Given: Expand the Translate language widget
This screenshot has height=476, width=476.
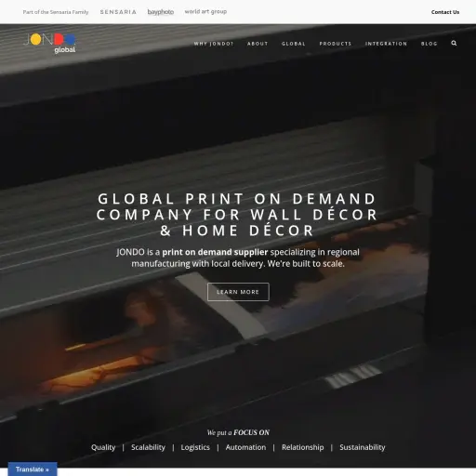Looking at the screenshot, I should click(33, 469).
